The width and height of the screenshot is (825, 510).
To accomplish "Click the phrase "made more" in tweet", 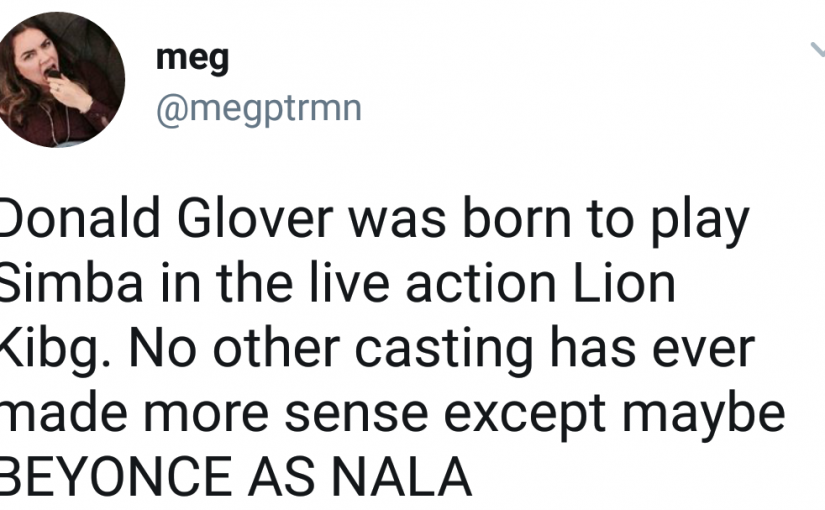I will tap(134, 415).
